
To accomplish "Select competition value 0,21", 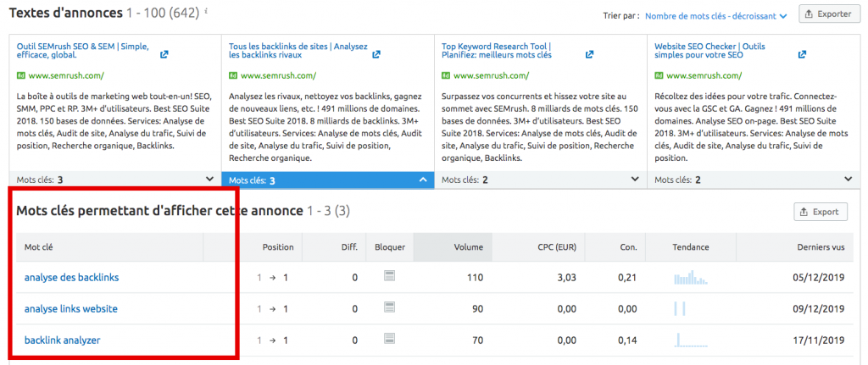I will pyautogui.click(x=628, y=277).
